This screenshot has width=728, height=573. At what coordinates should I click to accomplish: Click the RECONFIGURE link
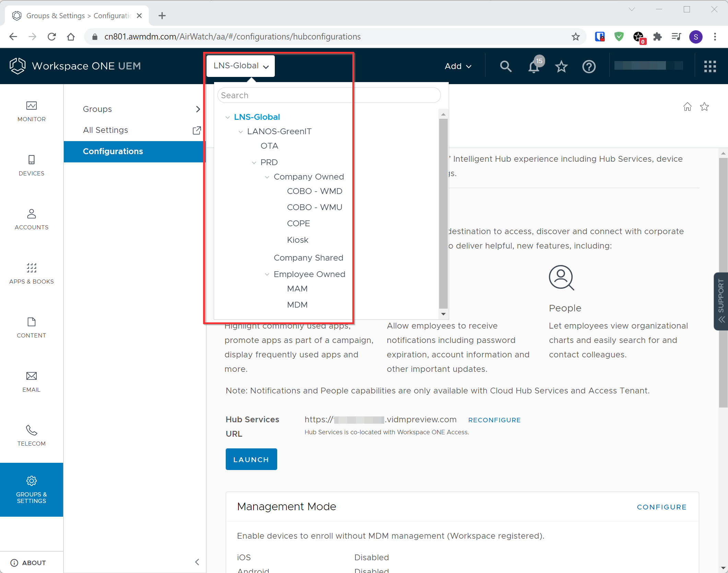pyautogui.click(x=494, y=420)
